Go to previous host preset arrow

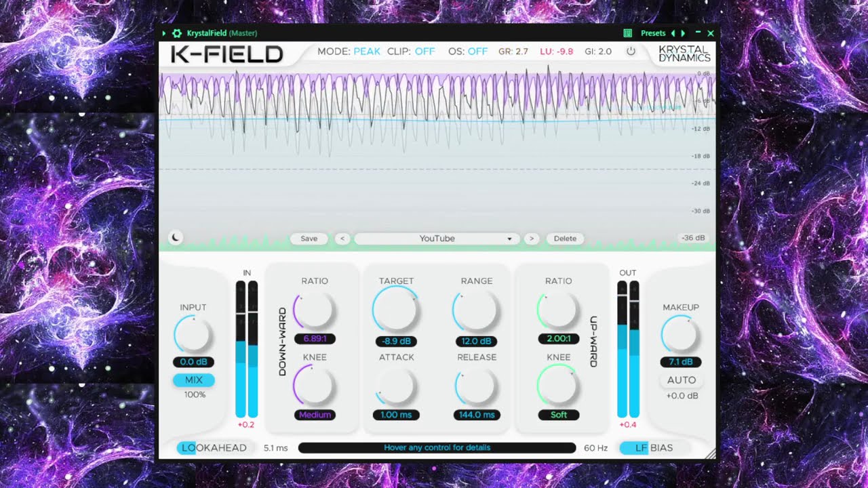click(673, 33)
